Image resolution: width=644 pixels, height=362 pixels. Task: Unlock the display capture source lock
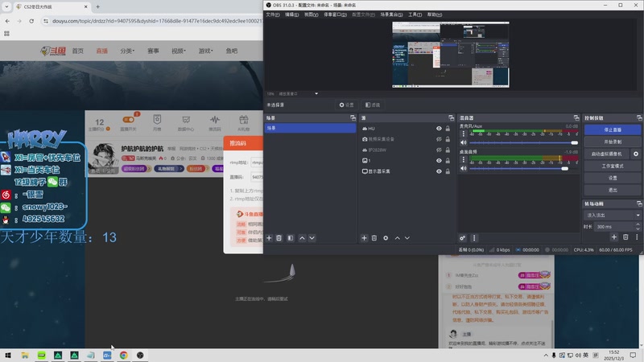pyautogui.click(x=448, y=171)
